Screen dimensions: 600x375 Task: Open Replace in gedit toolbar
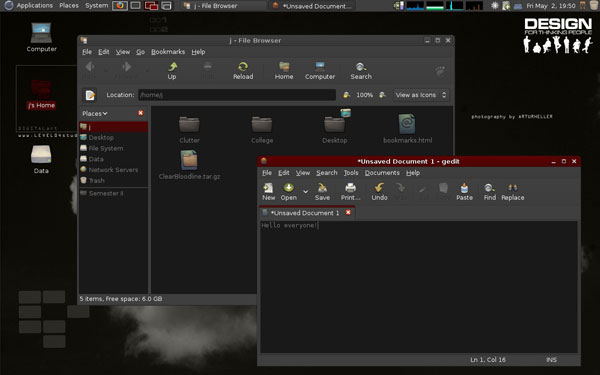[x=513, y=192]
